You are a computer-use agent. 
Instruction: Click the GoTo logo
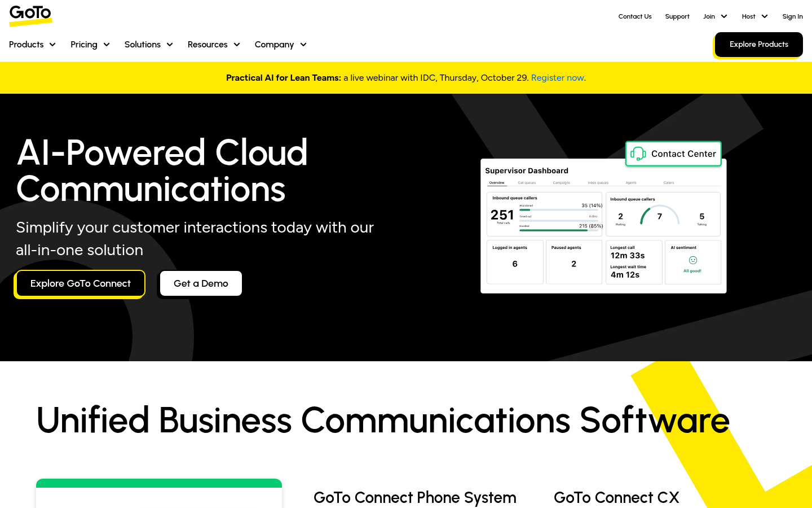pos(30,15)
